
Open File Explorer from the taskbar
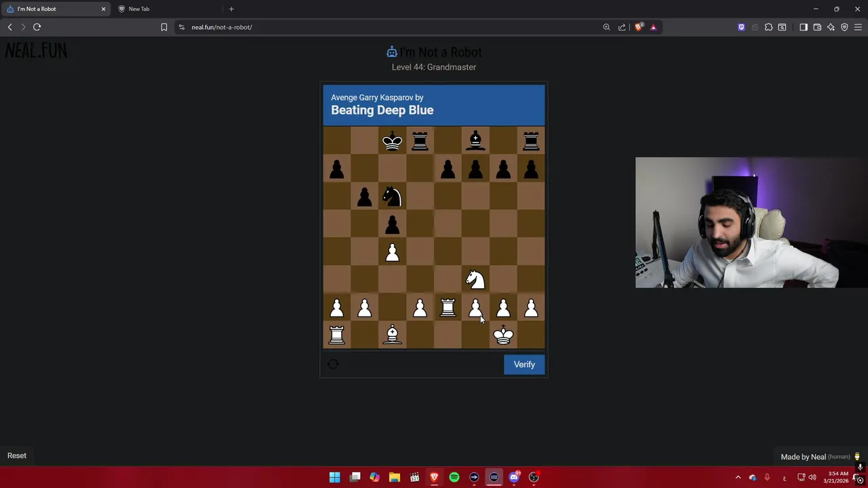pos(395,477)
